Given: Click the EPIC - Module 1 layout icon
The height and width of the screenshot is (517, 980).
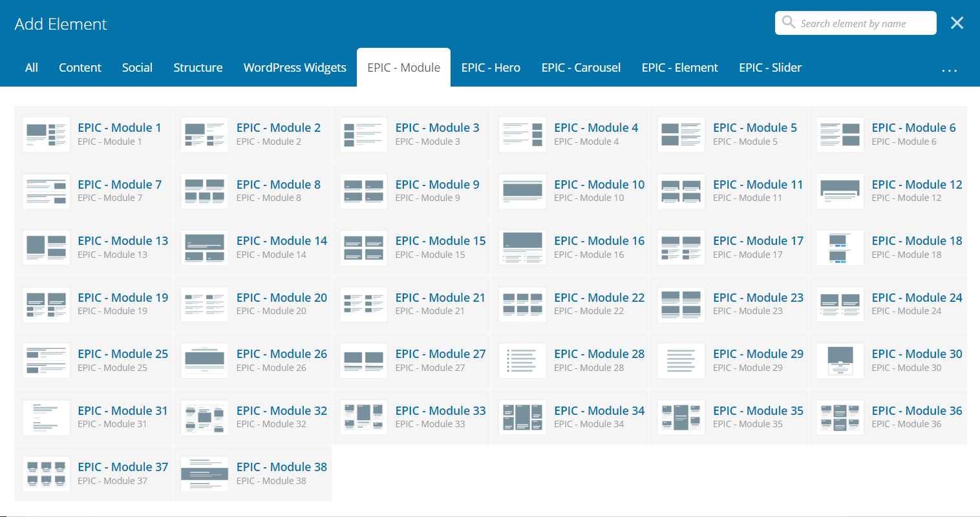Looking at the screenshot, I should [46, 134].
